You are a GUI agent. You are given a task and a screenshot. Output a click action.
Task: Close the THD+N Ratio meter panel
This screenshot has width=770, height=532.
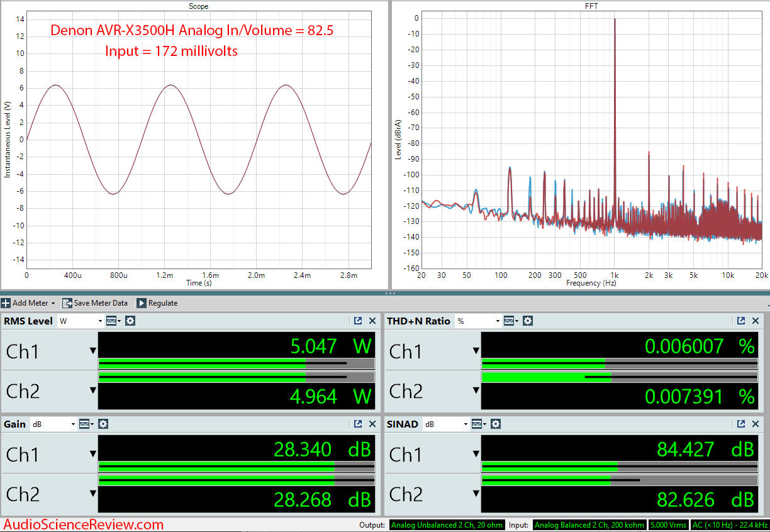755,321
